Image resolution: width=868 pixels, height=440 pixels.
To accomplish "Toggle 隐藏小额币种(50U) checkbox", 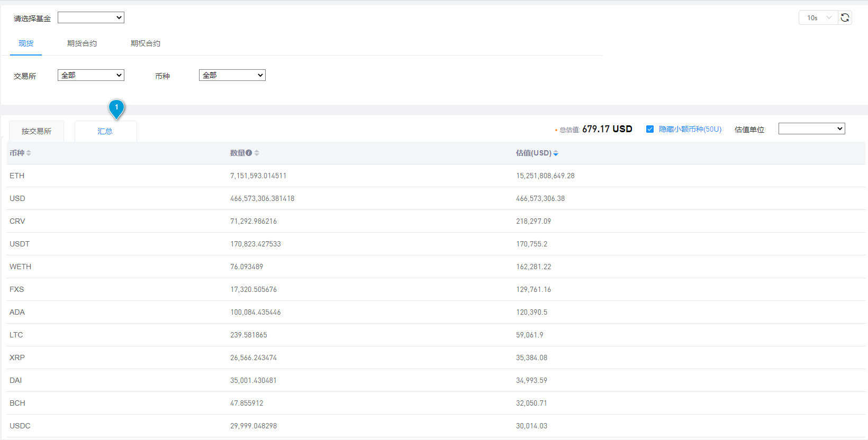I will pos(650,129).
